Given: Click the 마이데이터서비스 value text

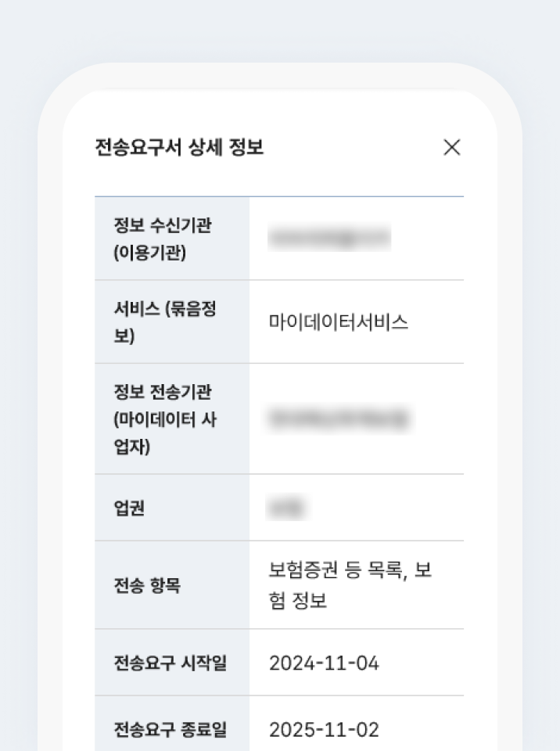Looking at the screenshot, I should pos(338,322).
